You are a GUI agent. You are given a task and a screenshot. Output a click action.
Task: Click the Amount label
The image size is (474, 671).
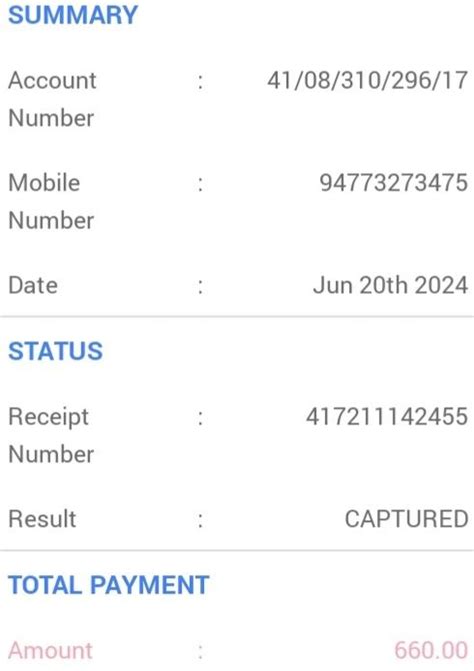[50, 650]
